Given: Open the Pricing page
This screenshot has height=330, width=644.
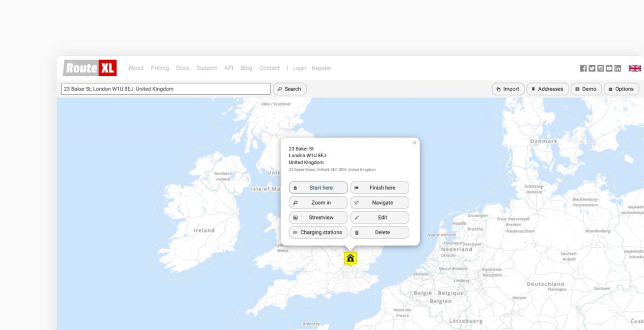Looking at the screenshot, I should point(160,68).
